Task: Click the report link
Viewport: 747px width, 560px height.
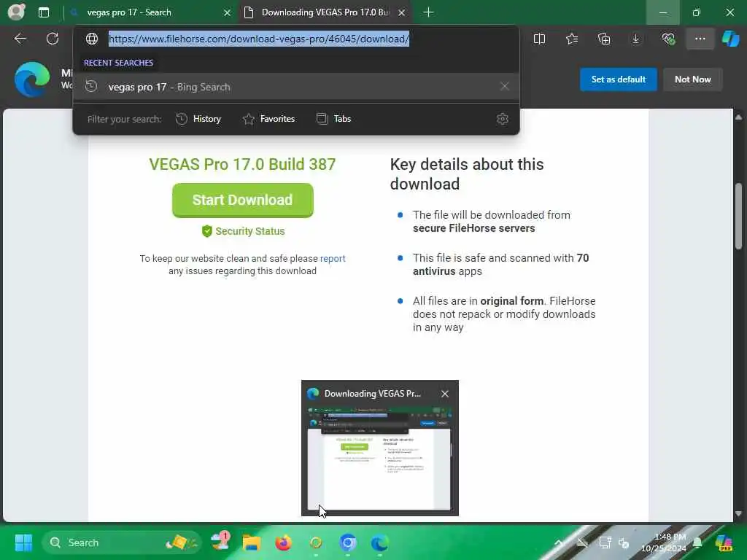Action: [333, 258]
